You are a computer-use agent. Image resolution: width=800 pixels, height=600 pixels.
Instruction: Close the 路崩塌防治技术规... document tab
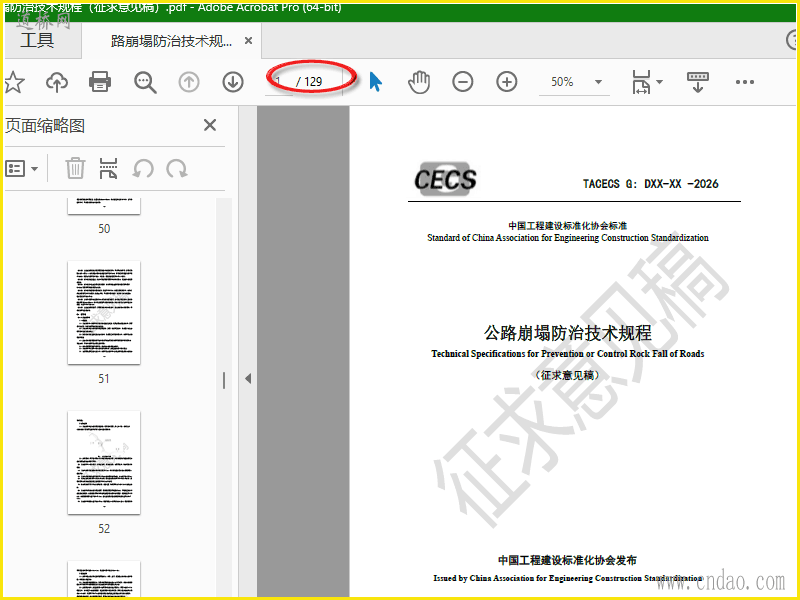point(248,40)
